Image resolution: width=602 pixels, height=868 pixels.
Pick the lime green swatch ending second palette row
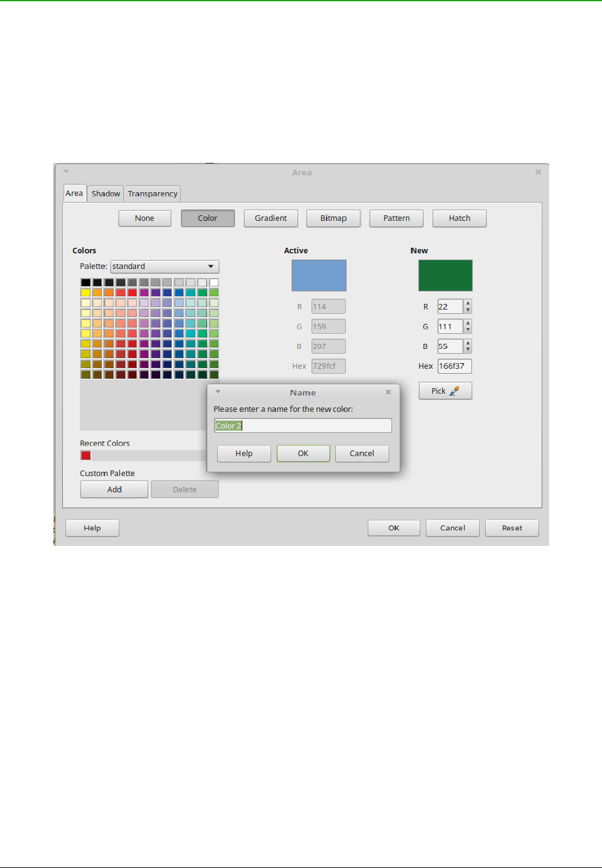tap(214, 293)
